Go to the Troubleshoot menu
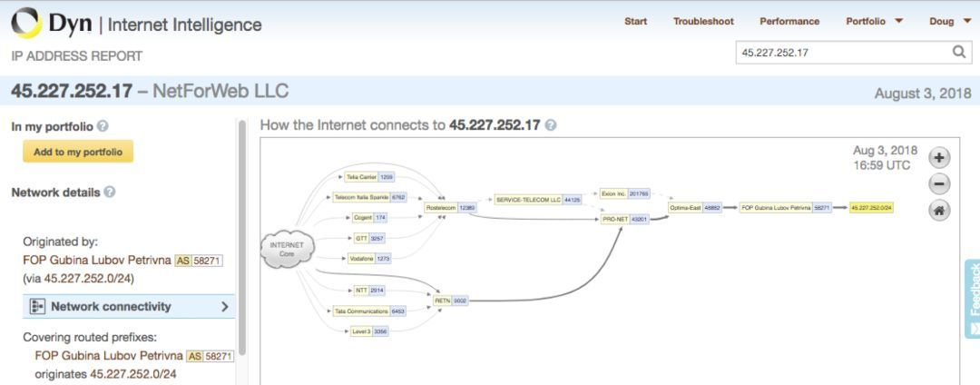 coord(703,21)
